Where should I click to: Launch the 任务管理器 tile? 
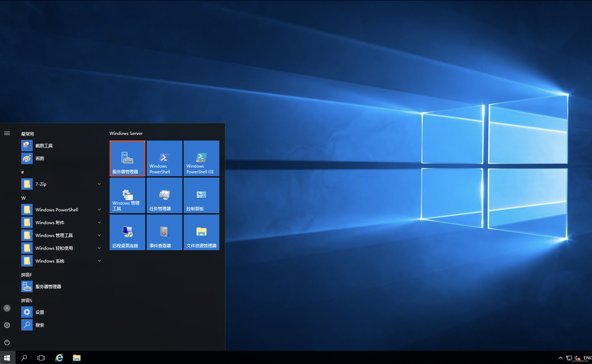click(164, 195)
